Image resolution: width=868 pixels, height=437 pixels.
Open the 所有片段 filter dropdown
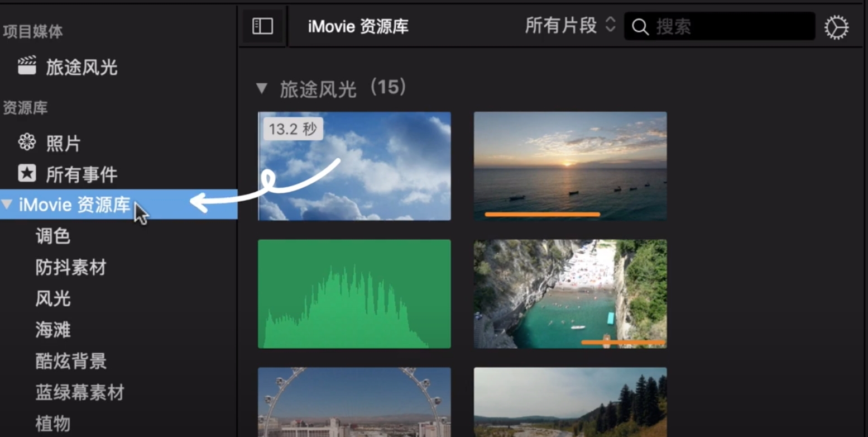tap(570, 25)
